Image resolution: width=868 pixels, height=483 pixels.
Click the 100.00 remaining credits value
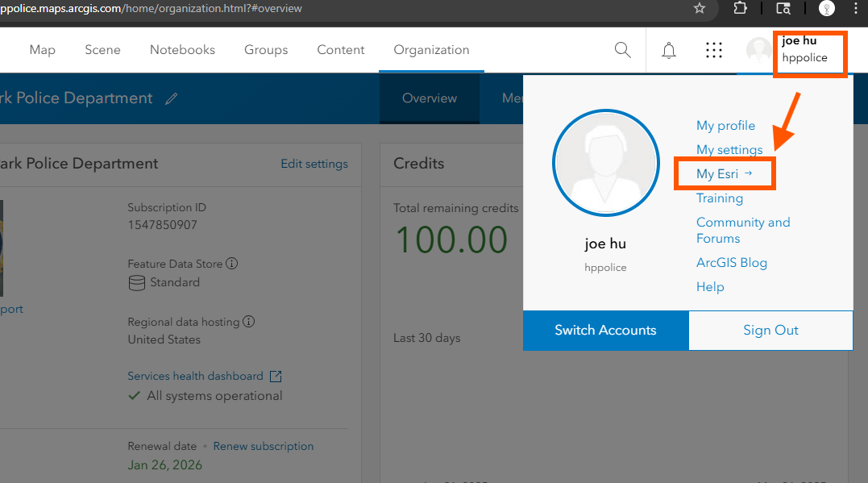[x=451, y=240]
